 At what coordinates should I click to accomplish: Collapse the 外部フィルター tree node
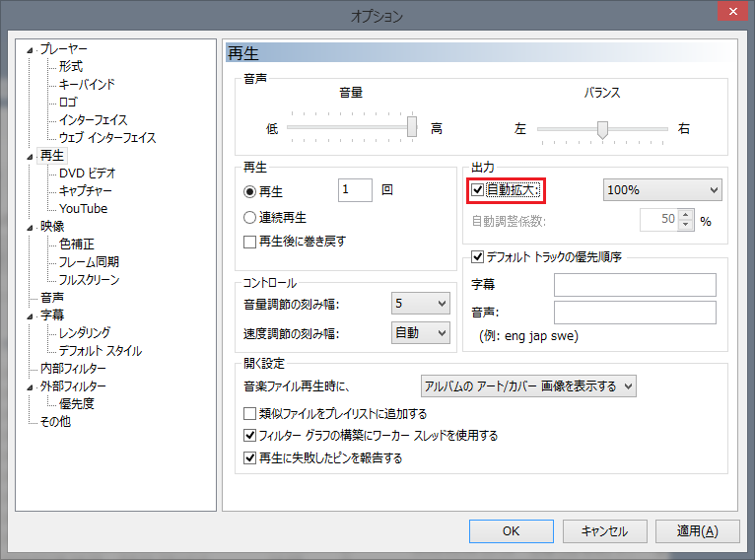pyautogui.click(x=30, y=387)
